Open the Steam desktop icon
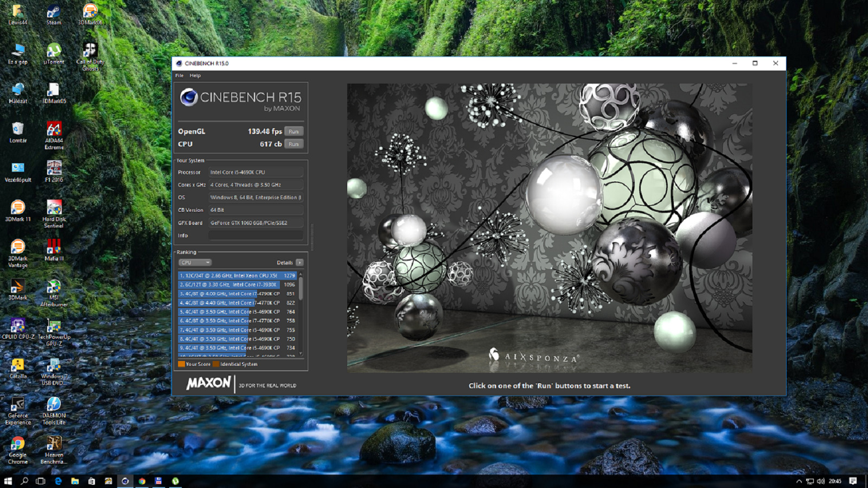The width and height of the screenshot is (868, 488). pyautogui.click(x=53, y=15)
